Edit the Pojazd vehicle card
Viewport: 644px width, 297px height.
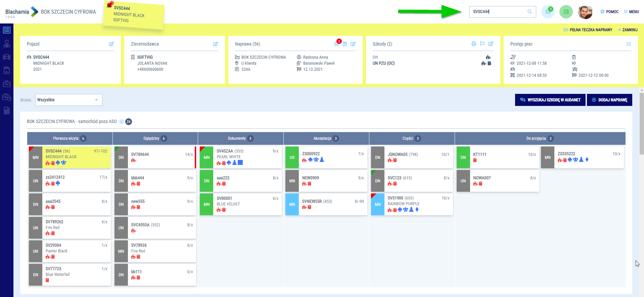pos(111,44)
